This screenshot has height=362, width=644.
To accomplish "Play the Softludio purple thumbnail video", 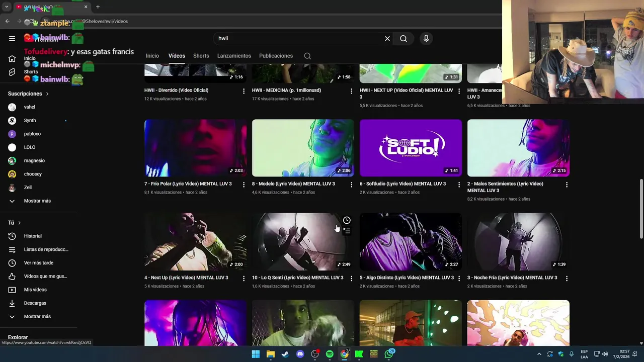I will coord(411,148).
